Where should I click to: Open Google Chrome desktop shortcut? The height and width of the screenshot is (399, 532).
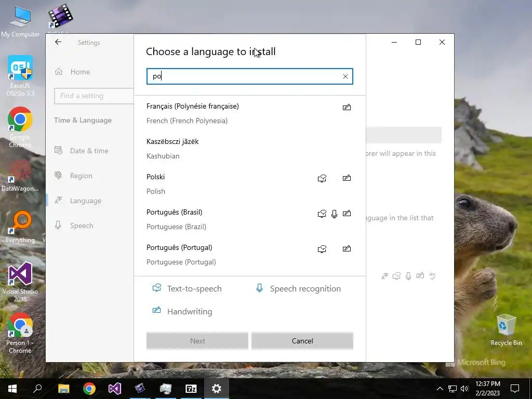pyautogui.click(x=20, y=127)
